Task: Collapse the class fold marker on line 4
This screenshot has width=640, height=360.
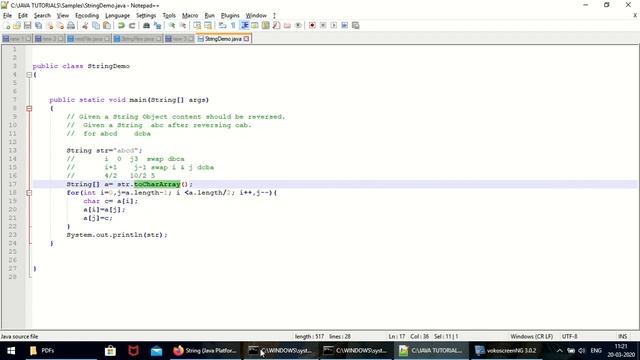Action: coord(29,75)
